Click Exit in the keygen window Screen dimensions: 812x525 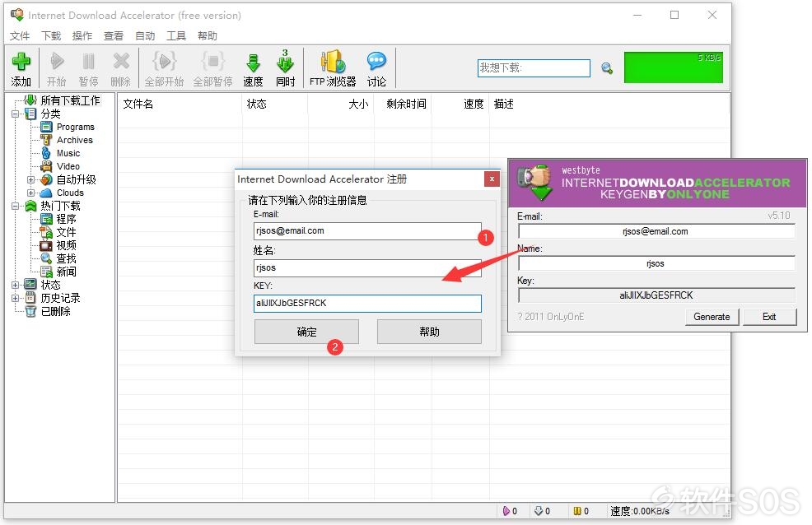point(769,317)
